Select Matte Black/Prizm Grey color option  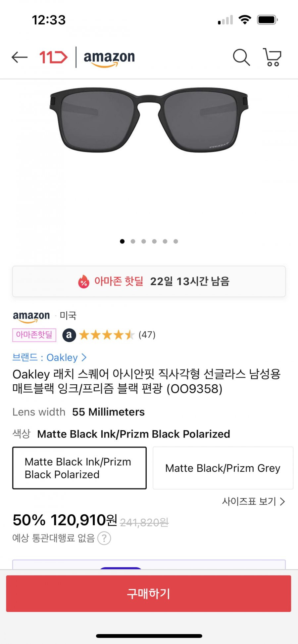tap(223, 468)
